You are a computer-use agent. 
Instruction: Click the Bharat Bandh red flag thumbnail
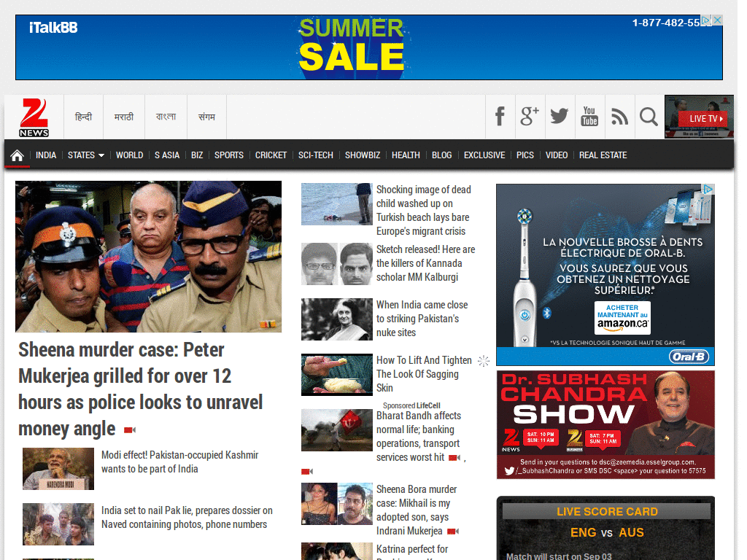click(x=337, y=430)
